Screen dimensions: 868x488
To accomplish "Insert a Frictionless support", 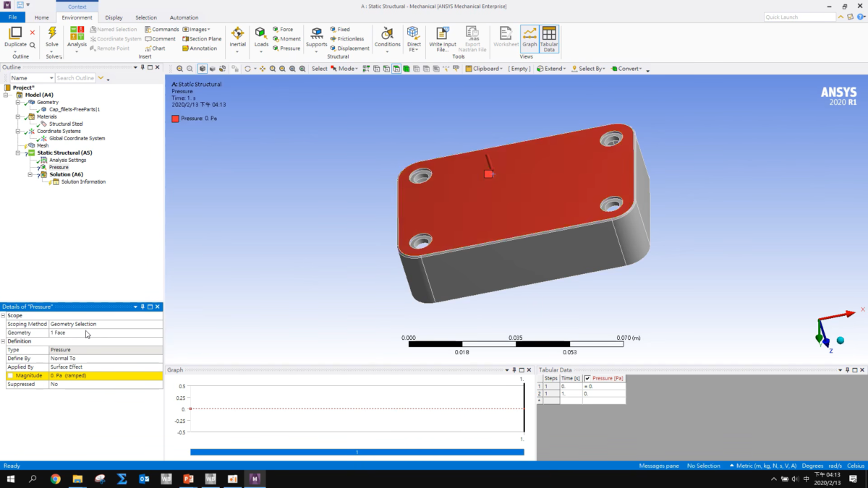I will pos(346,39).
